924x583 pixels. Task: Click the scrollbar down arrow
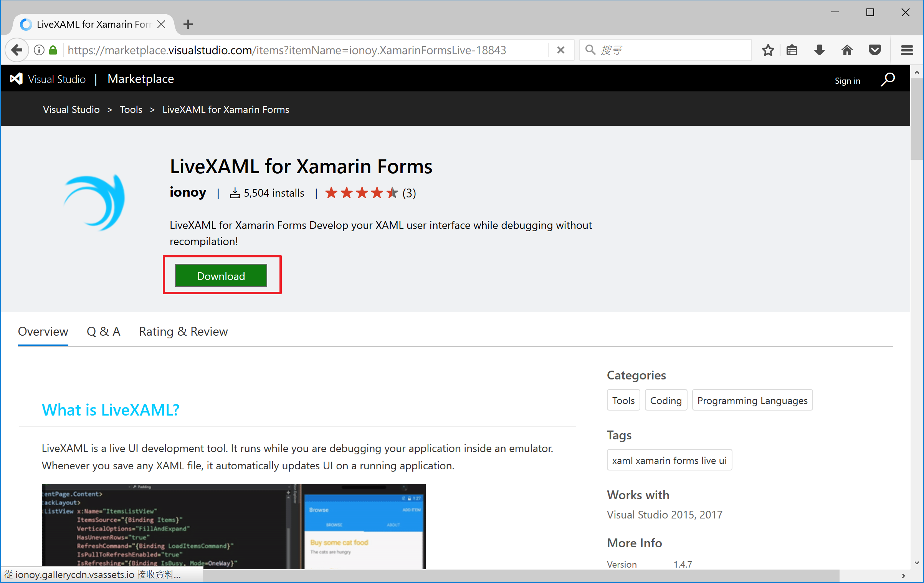click(917, 563)
